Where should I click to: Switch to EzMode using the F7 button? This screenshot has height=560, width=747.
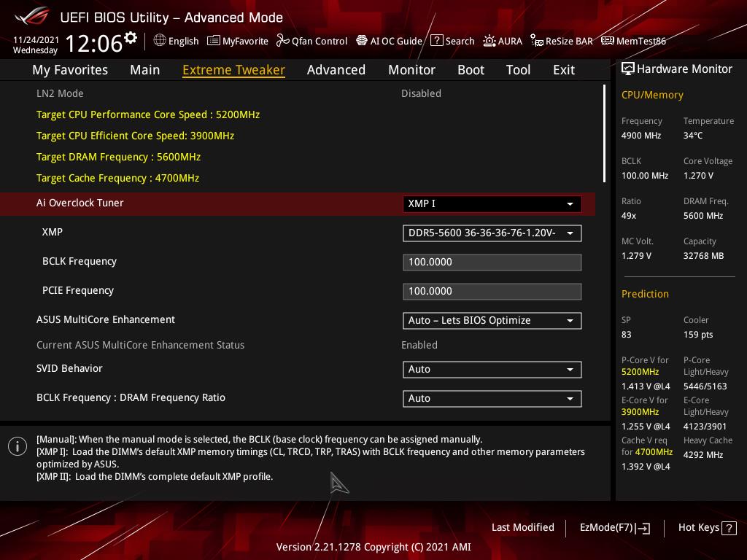coord(614,528)
